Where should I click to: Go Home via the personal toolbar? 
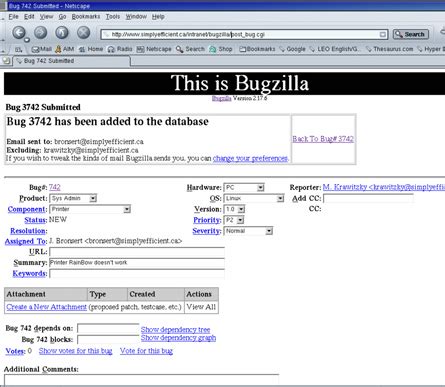coord(91,49)
